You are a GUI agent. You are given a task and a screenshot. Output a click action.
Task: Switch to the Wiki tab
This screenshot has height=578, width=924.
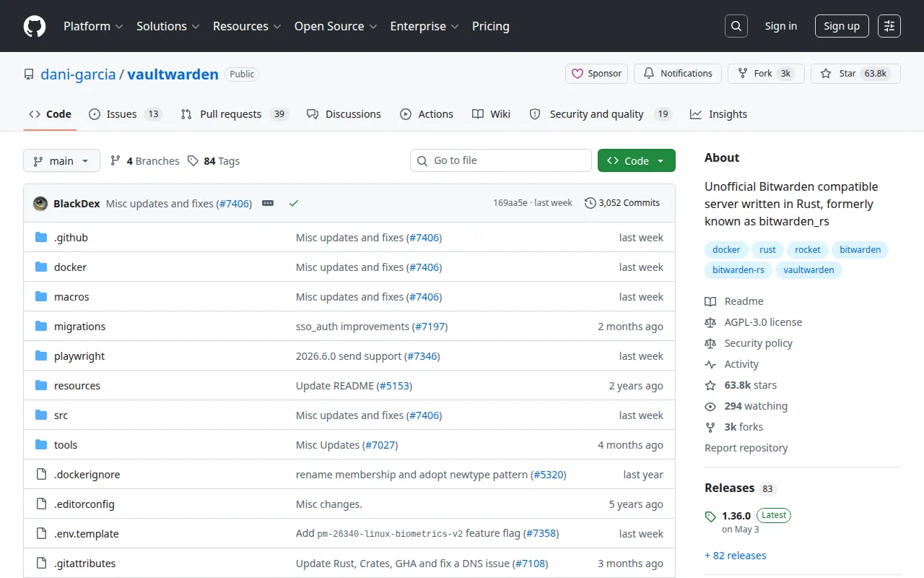491,114
